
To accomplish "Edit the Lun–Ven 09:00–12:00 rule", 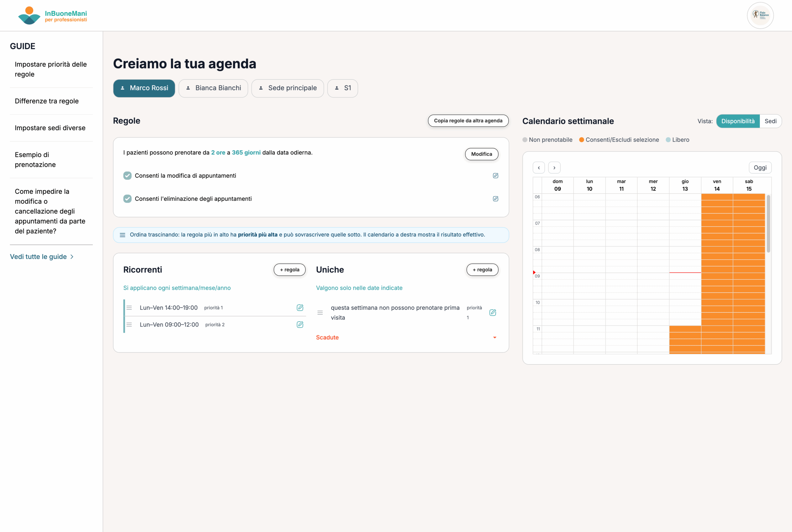I will (300, 324).
